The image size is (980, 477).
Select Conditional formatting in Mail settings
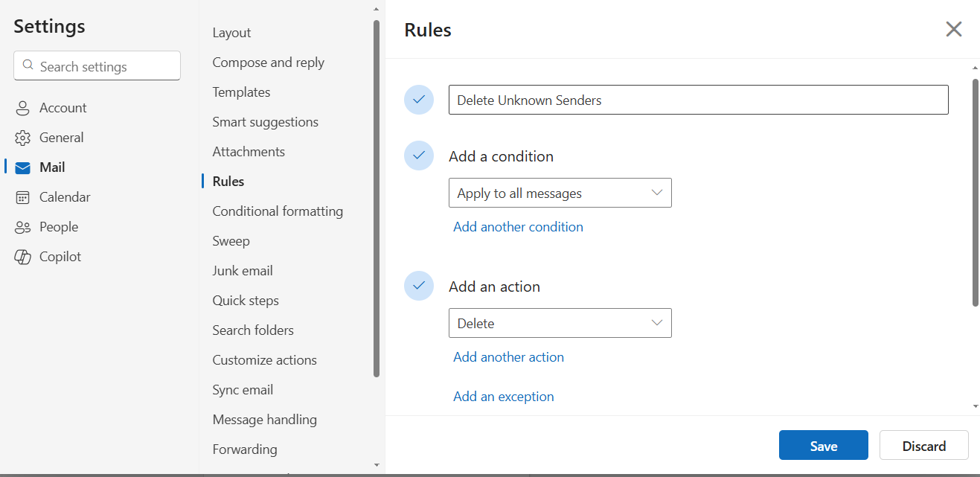tap(278, 211)
